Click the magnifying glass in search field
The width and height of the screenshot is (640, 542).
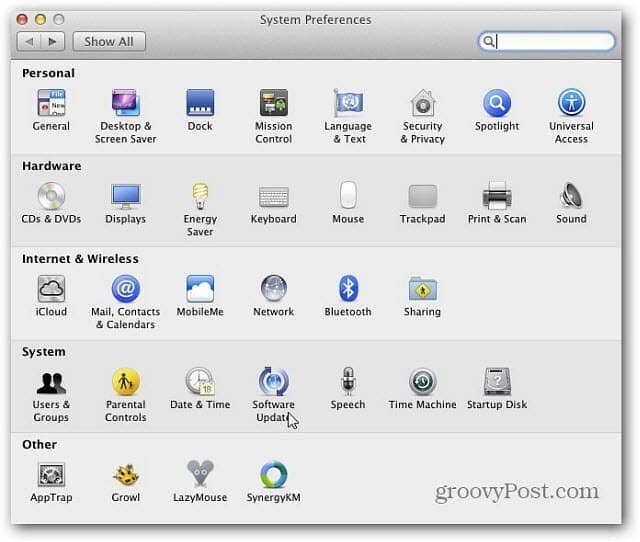(x=488, y=41)
